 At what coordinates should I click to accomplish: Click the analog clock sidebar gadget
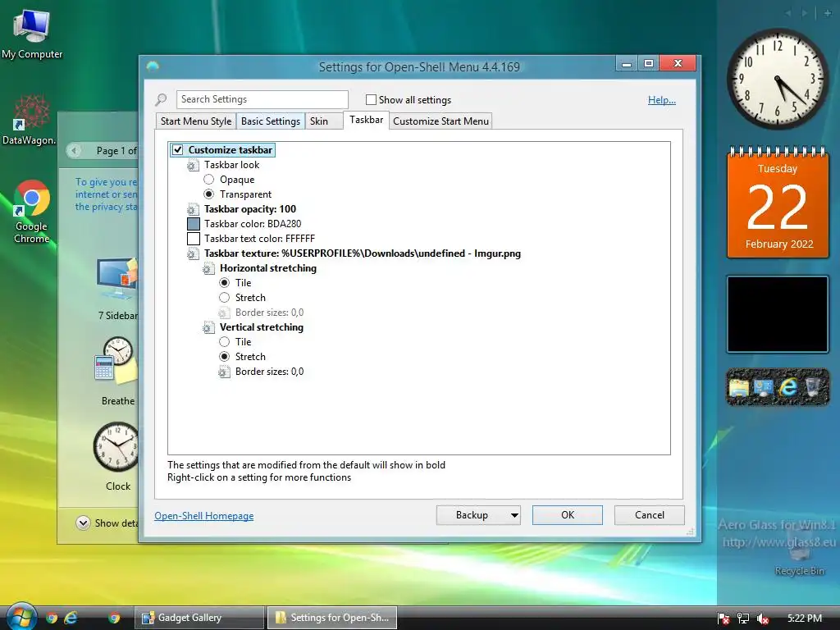[777, 79]
